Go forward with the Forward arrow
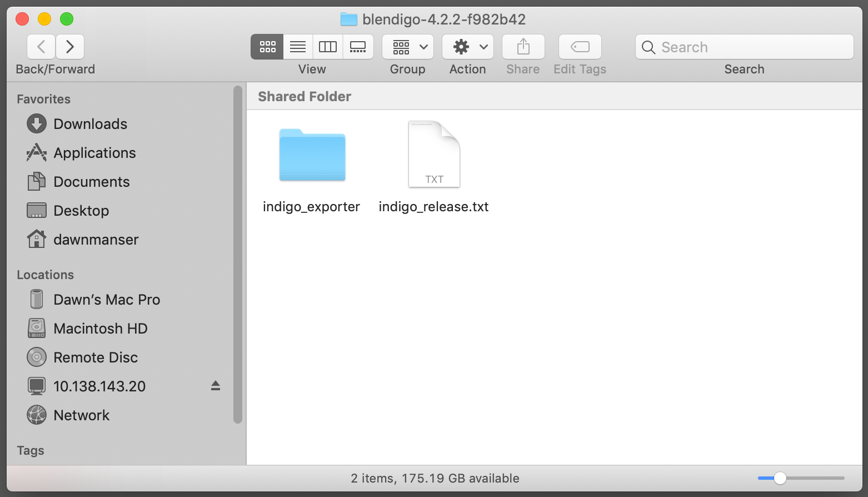868x497 pixels. (70, 47)
